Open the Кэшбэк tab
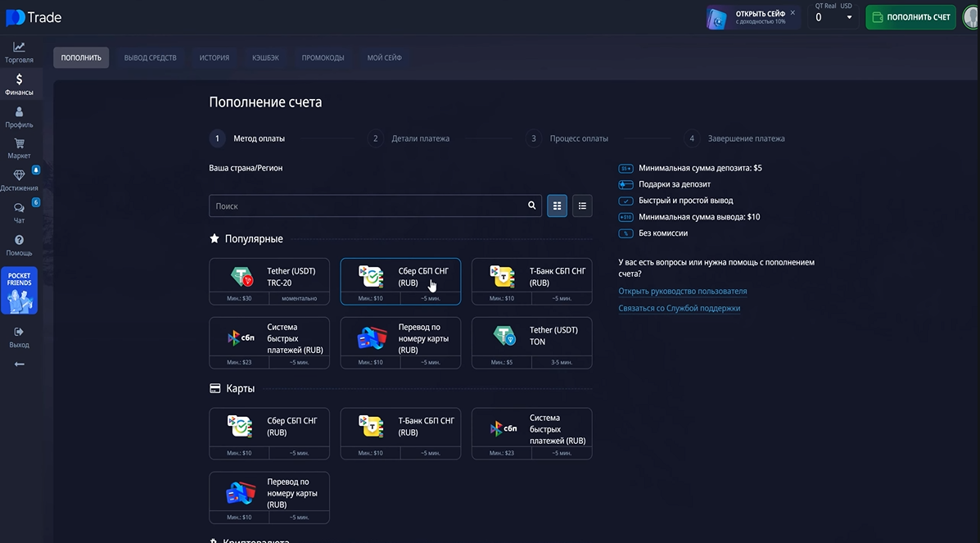The image size is (980, 543). point(265,57)
